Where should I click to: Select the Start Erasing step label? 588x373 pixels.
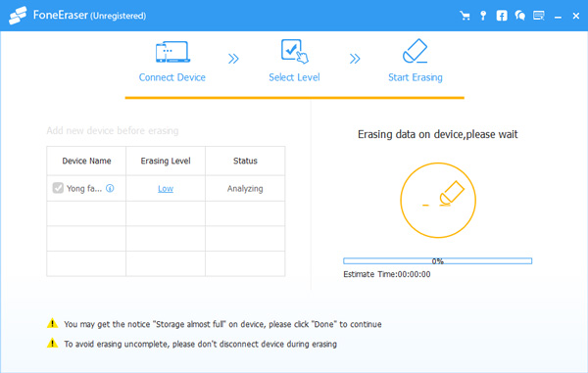click(x=416, y=77)
